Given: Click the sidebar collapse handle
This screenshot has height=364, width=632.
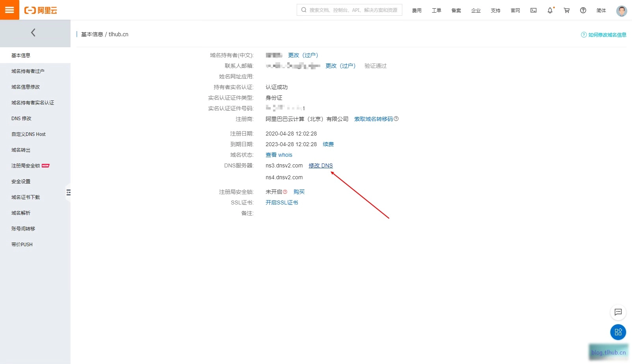Looking at the screenshot, I should 69,192.
